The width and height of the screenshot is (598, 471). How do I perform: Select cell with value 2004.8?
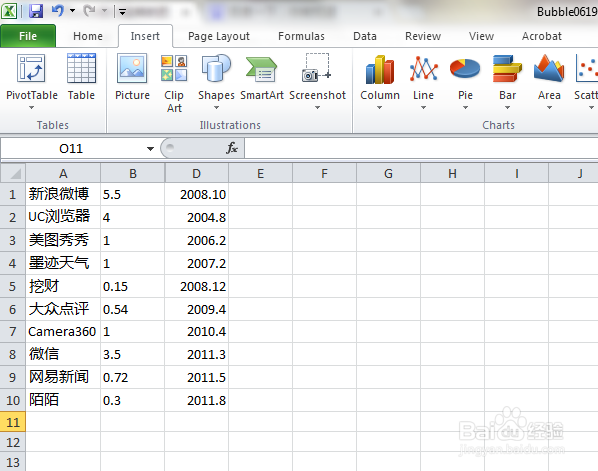[196, 217]
